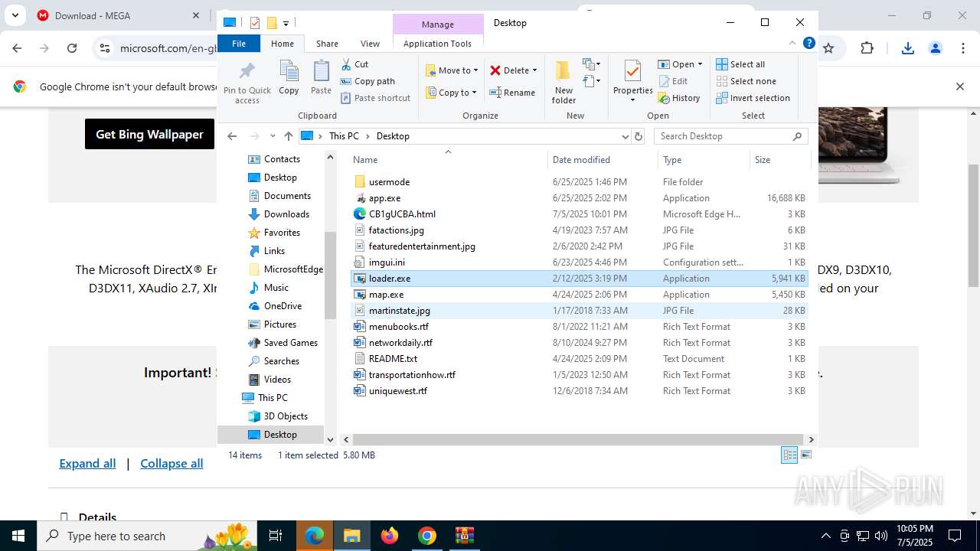Expand the Open button dropdown arrow
Screen dimensions: 980x551
(700, 64)
